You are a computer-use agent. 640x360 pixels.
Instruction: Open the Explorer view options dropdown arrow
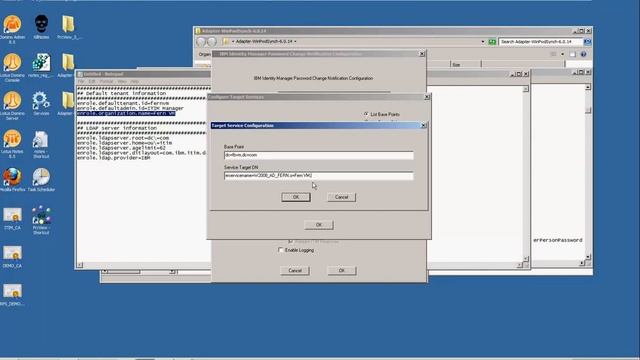[x=562, y=54]
